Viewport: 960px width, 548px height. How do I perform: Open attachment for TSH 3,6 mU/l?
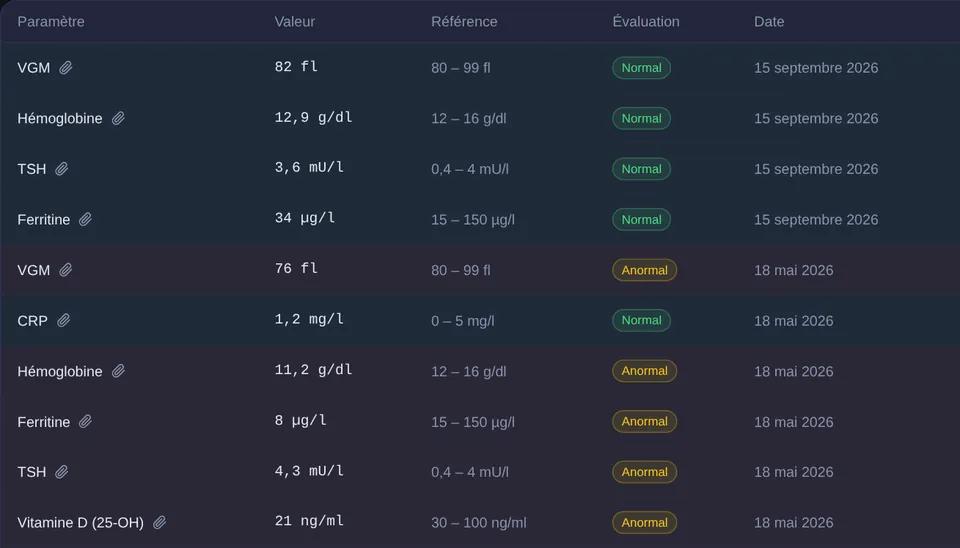tap(61, 169)
